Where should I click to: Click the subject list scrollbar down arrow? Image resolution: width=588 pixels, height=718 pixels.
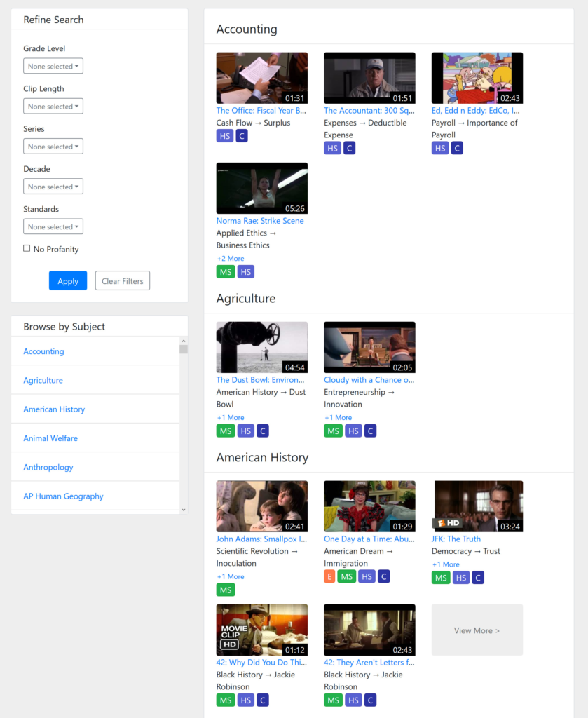184,510
